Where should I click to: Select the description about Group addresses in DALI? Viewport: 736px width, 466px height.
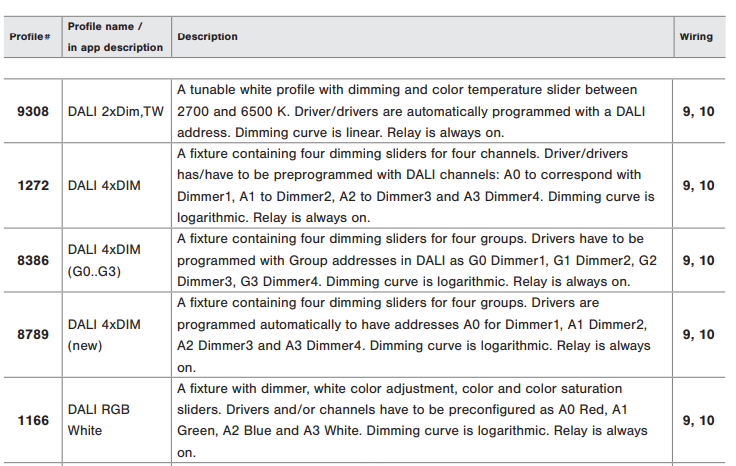[x=417, y=260]
